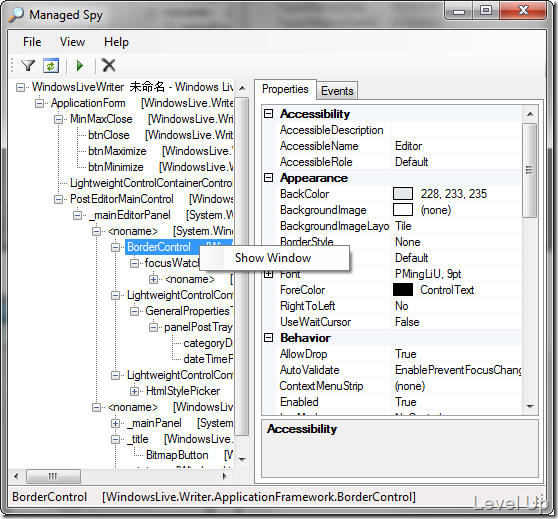Click the BackColor color swatch
558x519 pixels.
[x=403, y=194]
